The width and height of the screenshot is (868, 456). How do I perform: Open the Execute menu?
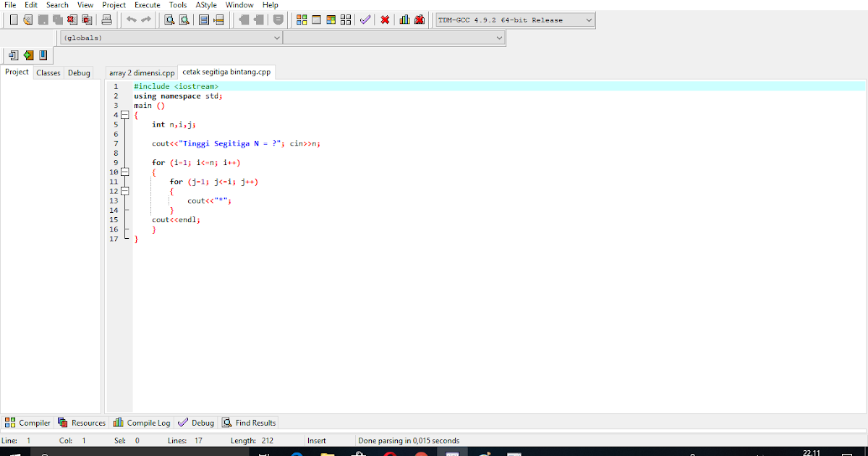click(148, 5)
